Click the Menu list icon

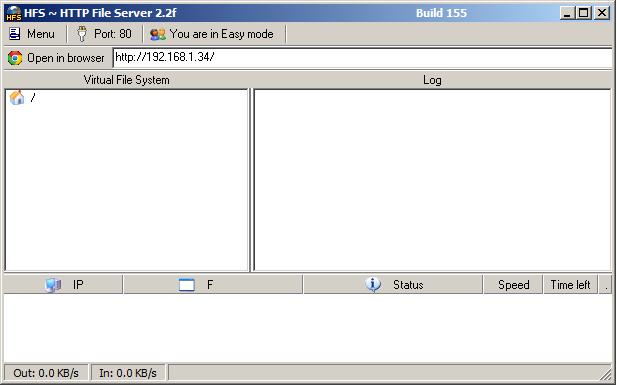tap(15, 34)
